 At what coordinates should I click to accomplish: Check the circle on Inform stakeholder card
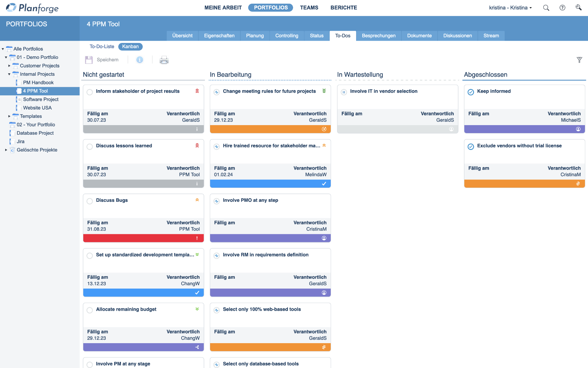(x=89, y=92)
